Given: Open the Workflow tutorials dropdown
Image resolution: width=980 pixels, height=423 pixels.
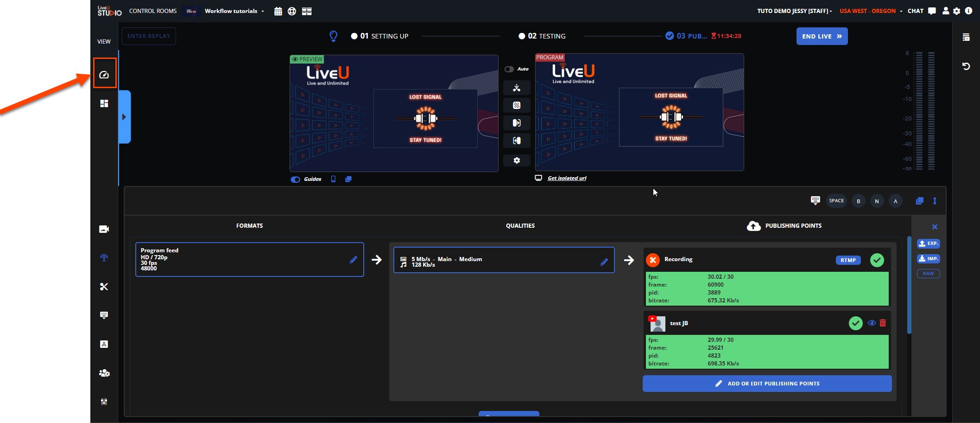Looking at the screenshot, I should click(x=234, y=11).
